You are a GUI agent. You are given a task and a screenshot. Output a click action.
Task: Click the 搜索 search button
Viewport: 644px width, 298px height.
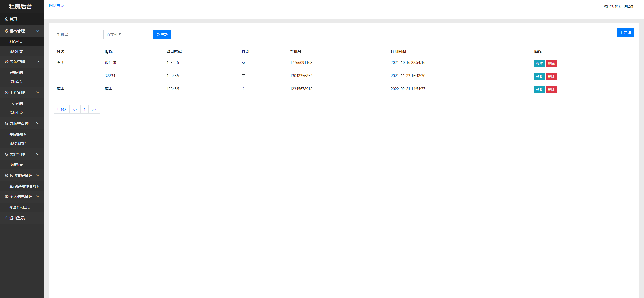[162, 35]
